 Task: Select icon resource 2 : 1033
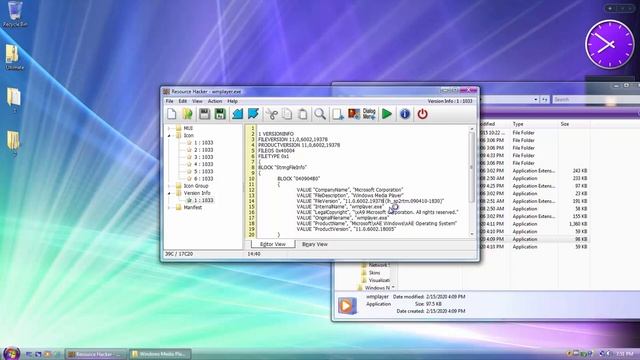pyautogui.click(x=200, y=150)
